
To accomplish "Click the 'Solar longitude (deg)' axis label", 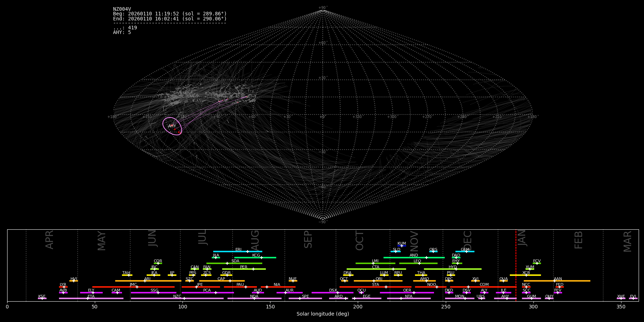I will [x=323, y=314].
